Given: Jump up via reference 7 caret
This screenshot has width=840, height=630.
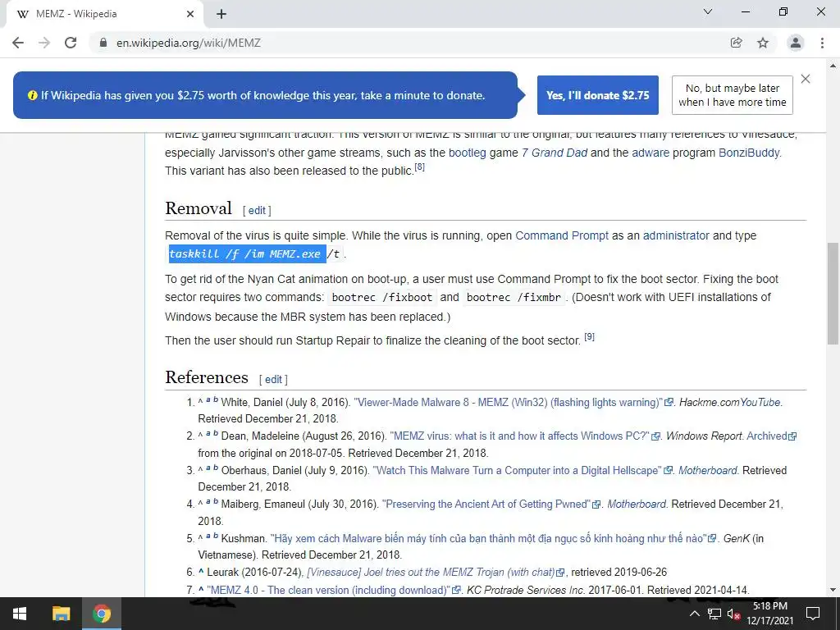Looking at the screenshot, I should [x=201, y=589].
